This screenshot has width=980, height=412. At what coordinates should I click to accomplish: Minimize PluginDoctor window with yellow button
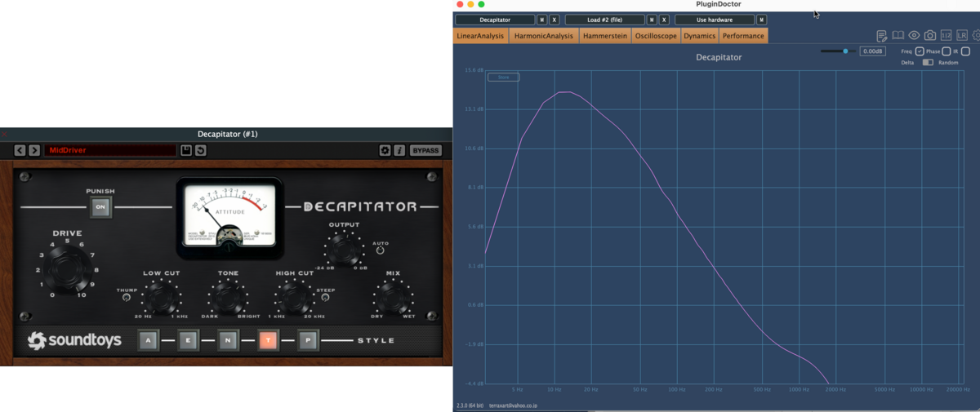pyautogui.click(x=470, y=4)
